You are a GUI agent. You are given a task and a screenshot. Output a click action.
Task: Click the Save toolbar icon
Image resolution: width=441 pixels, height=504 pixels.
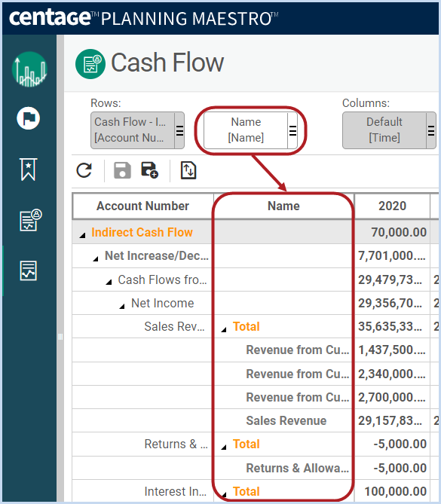point(122,170)
